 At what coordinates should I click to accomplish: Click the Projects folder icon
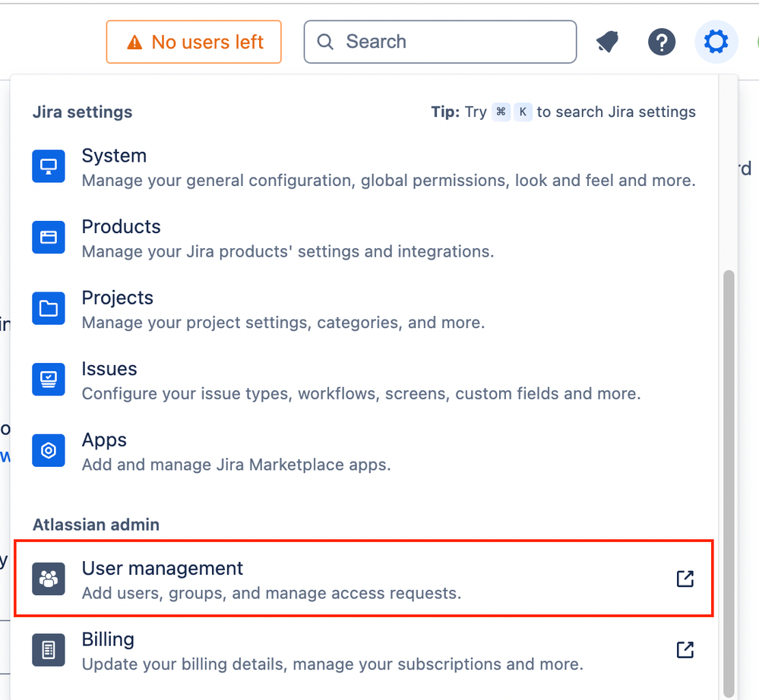49,308
